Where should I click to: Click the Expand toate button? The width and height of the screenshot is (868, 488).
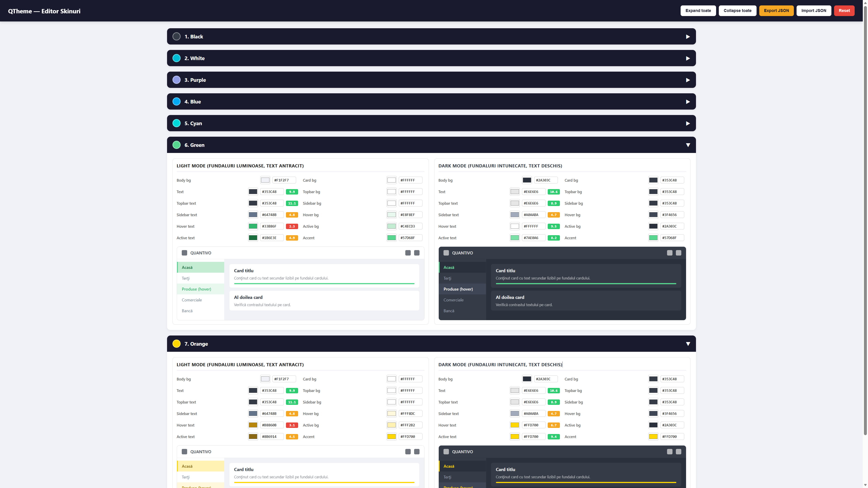698,10
